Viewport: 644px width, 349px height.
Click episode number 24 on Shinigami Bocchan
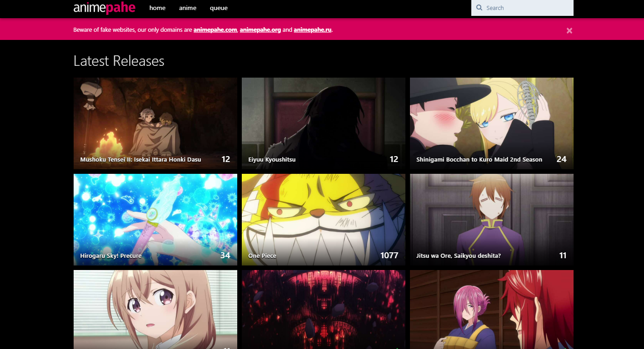(x=561, y=159)
